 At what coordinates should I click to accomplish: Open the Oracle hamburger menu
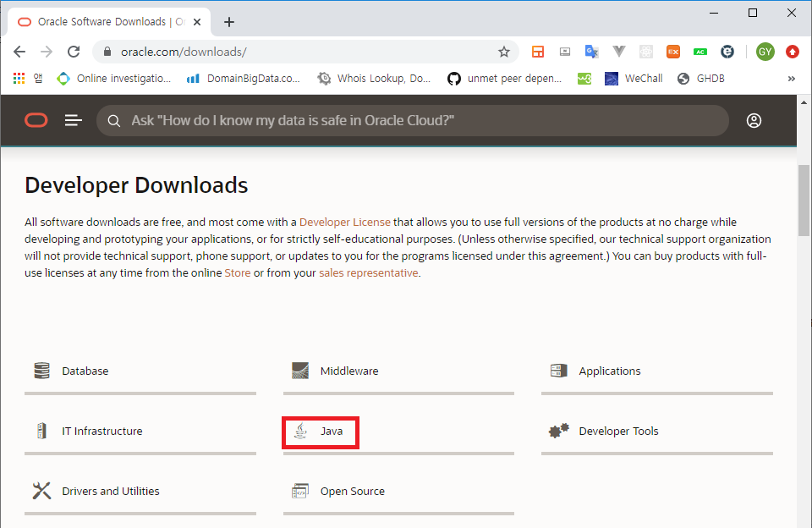click(73, 120)
